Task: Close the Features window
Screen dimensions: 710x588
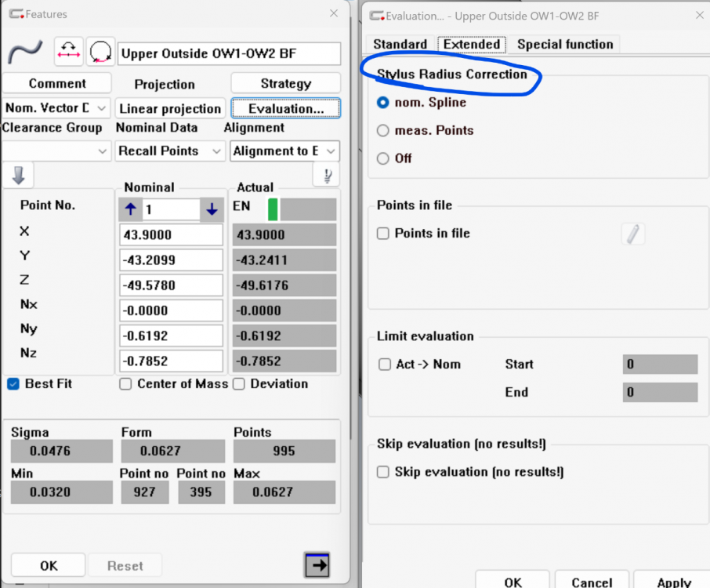Action: tap(334, 13)
